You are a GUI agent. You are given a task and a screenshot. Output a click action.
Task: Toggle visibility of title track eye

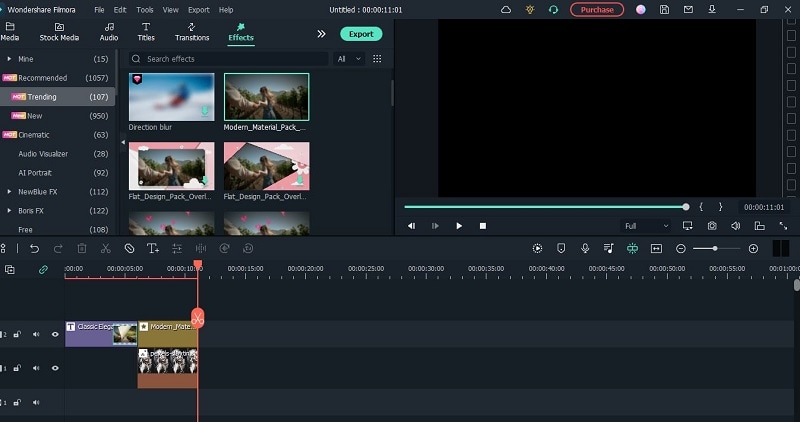pyautogui.click(x=55, y=334)
